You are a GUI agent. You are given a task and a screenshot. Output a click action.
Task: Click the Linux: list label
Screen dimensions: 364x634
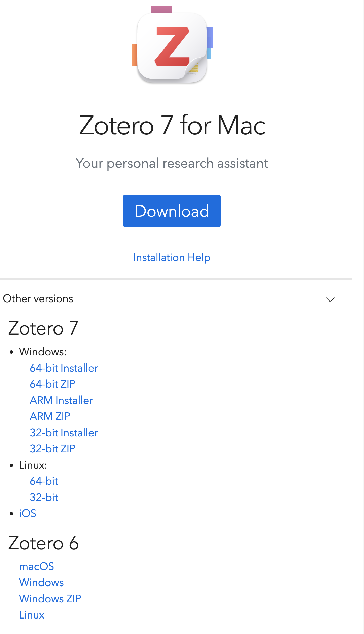pyautogui.click(x=33, y=465)
